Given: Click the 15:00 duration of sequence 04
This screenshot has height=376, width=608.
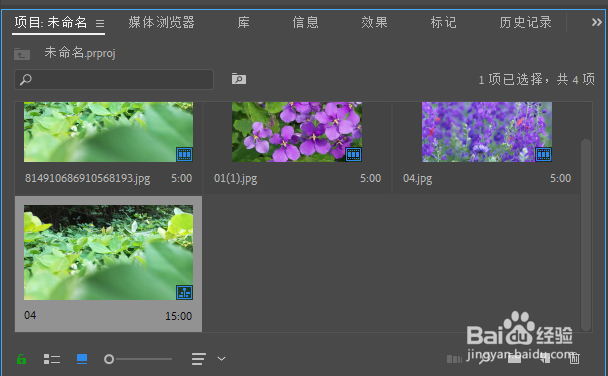Looking at the screenshot, I should tap(178, 316).
